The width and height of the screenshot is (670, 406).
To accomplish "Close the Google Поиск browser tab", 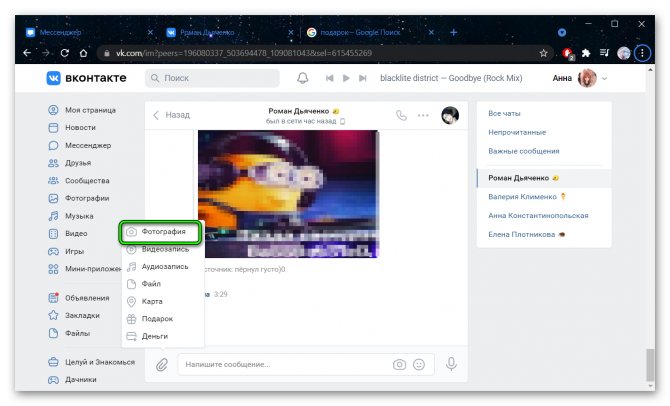I will [431, 32].
